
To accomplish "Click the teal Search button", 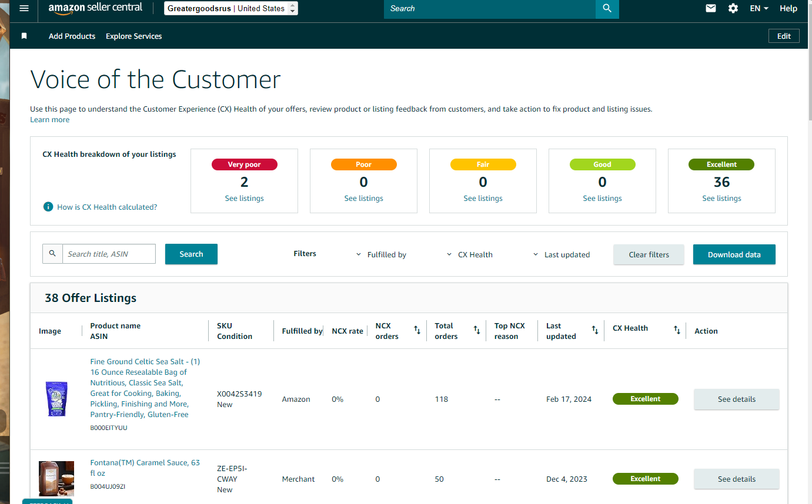I will tap(191, 254).
